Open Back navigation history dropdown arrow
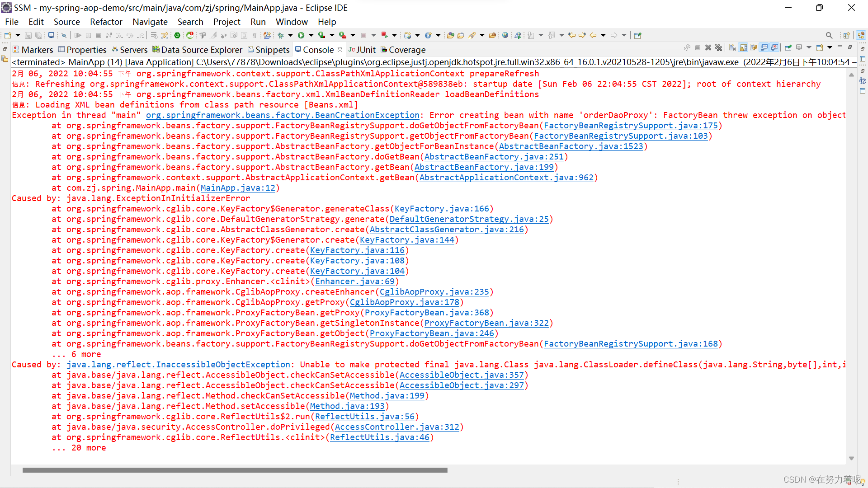Screen dimensions: 868x488 (603, 35)
